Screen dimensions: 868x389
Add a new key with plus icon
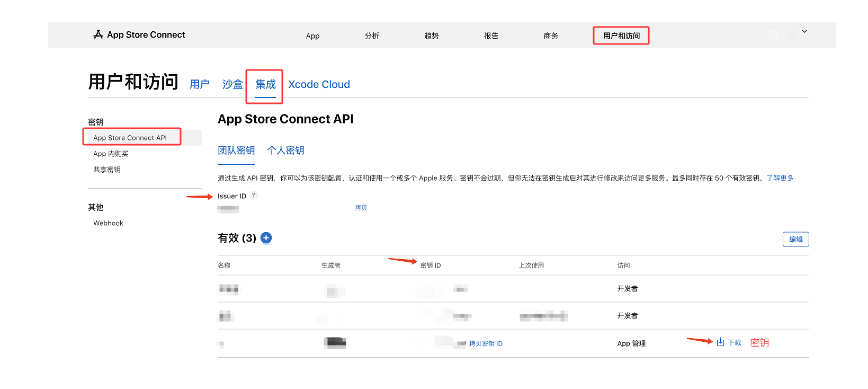point(266,238)
